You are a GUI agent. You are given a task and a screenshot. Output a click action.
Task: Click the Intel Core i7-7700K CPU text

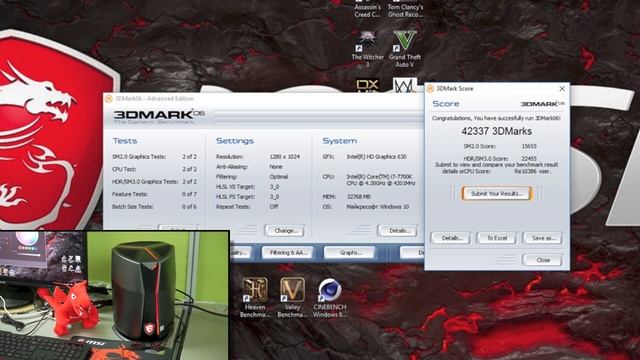tap(381, 180)
